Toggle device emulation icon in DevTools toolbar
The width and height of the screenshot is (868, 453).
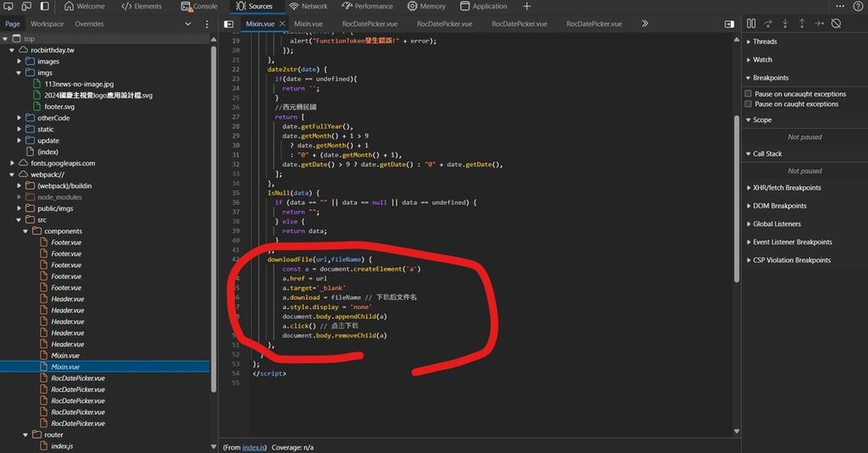[26, 6]
